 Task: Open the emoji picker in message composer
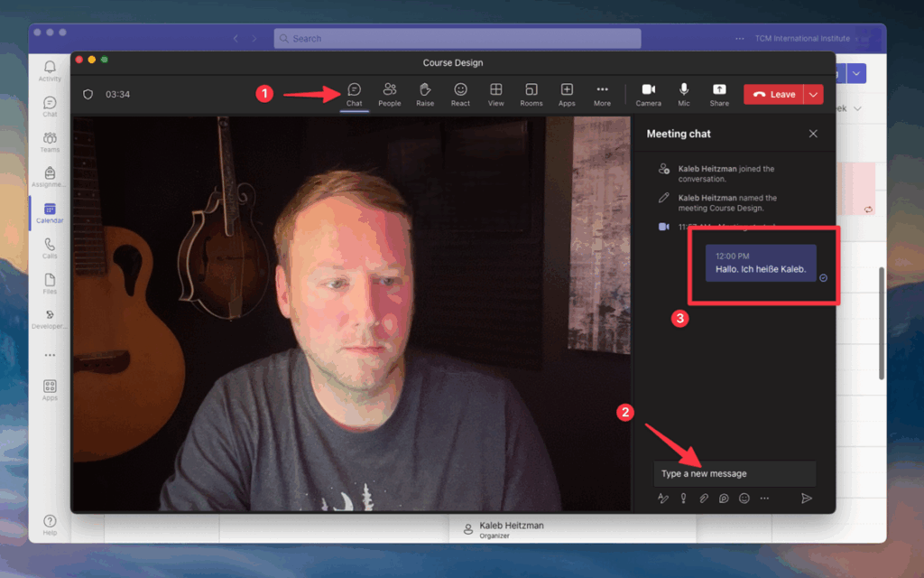coord(744,499)
